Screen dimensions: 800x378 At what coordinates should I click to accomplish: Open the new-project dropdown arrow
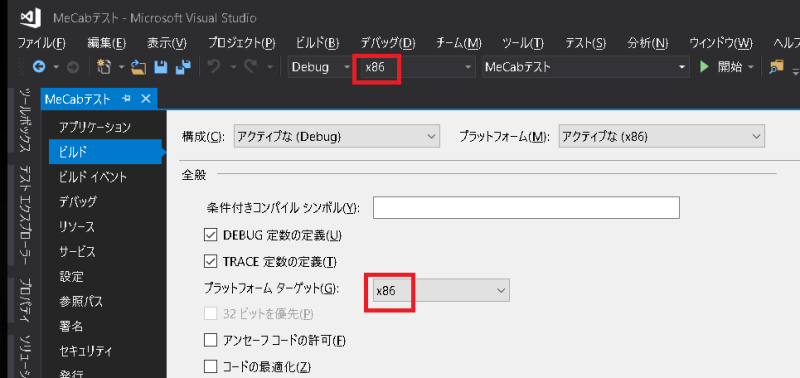(x=121, y=67)
